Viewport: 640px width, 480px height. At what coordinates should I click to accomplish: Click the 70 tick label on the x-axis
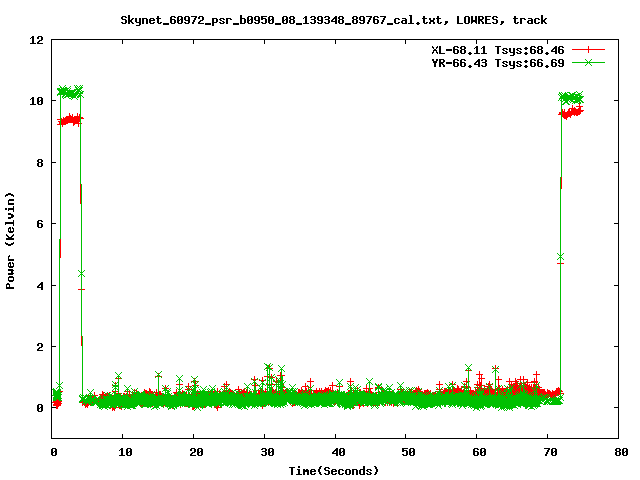tap(548, 452)
